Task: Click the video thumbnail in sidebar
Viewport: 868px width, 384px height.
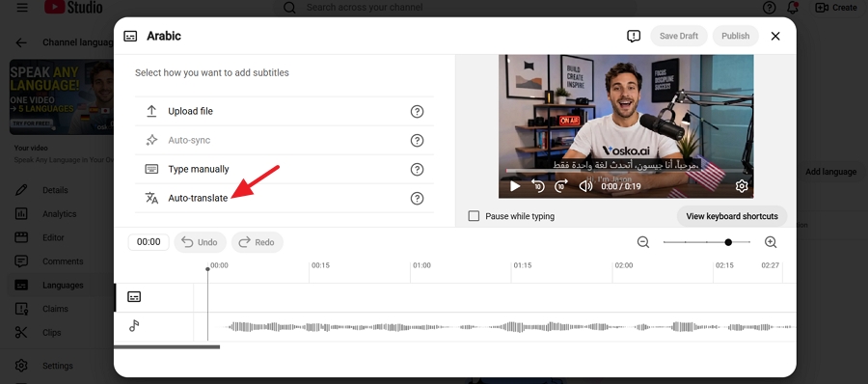Action: [62, 97]
